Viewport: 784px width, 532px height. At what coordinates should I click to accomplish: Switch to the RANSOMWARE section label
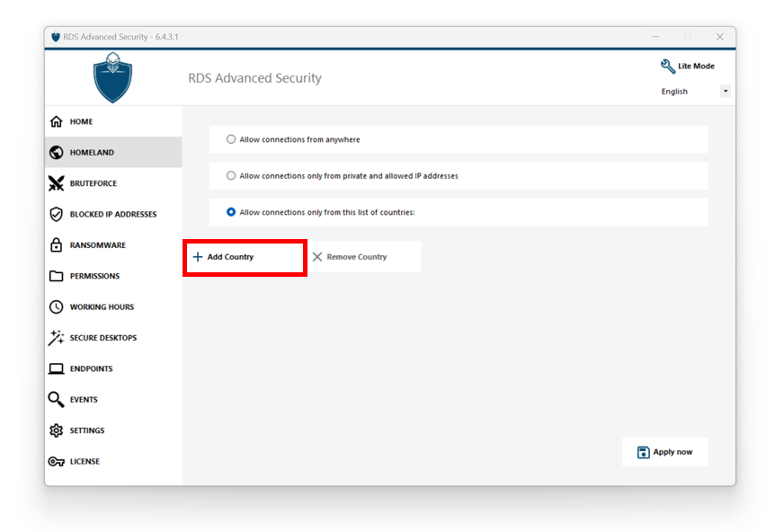pos(97,245)
